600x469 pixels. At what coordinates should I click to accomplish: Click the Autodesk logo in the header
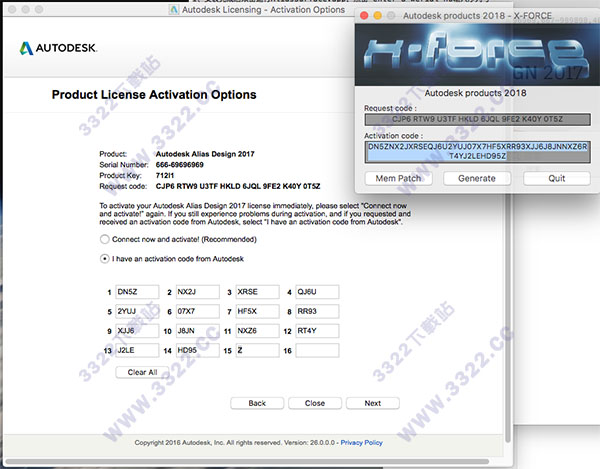point(59,48)
